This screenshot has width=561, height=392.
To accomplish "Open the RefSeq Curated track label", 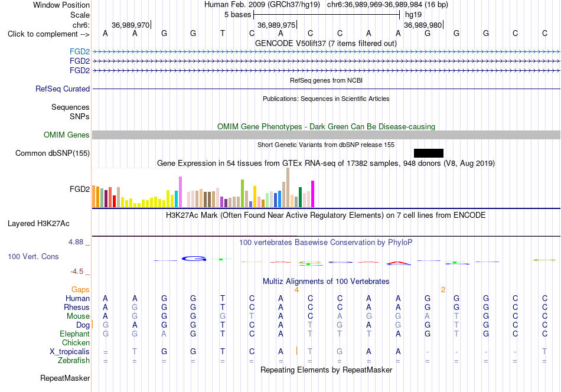I will tap(62, 89).
